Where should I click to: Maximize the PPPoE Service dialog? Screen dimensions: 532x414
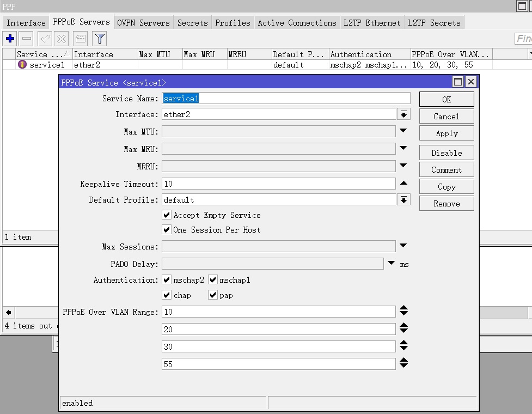coord(458,82)
